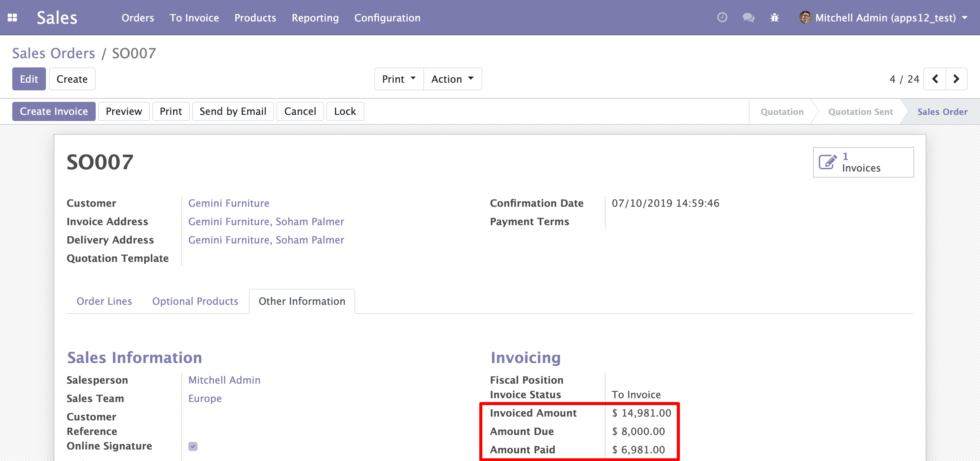Open the Products menu
Screen dimensions: 980x461
click(255, 18)
